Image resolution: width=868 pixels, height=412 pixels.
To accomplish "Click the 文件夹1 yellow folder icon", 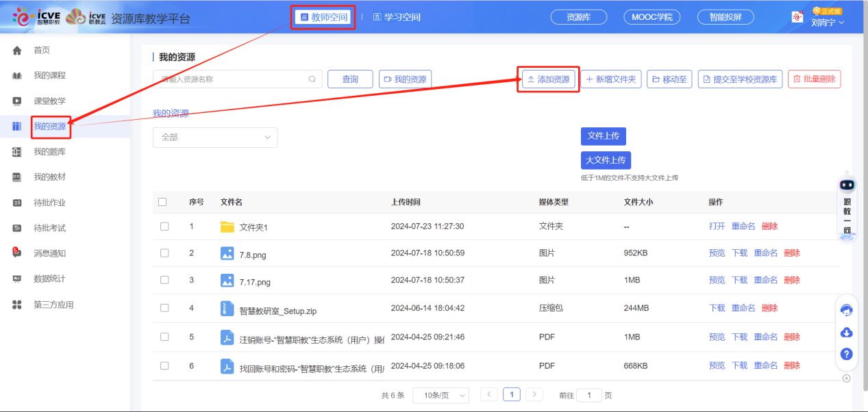I will 227,227.
